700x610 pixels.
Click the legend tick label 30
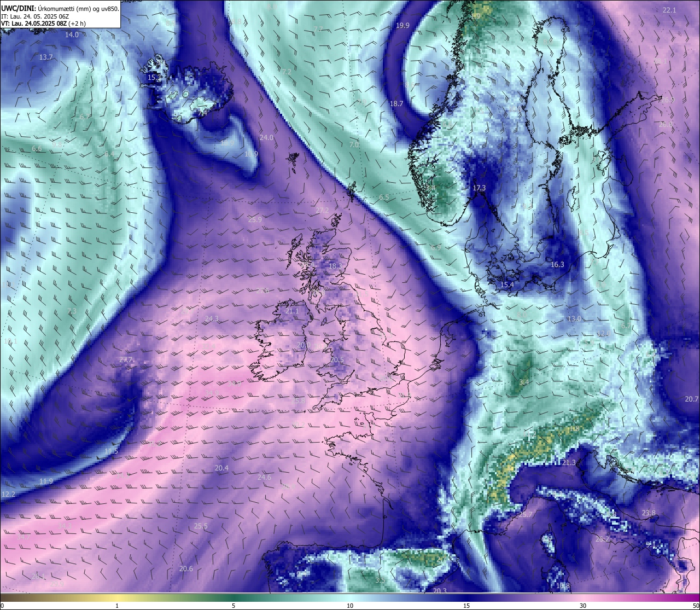coord(583,605)
